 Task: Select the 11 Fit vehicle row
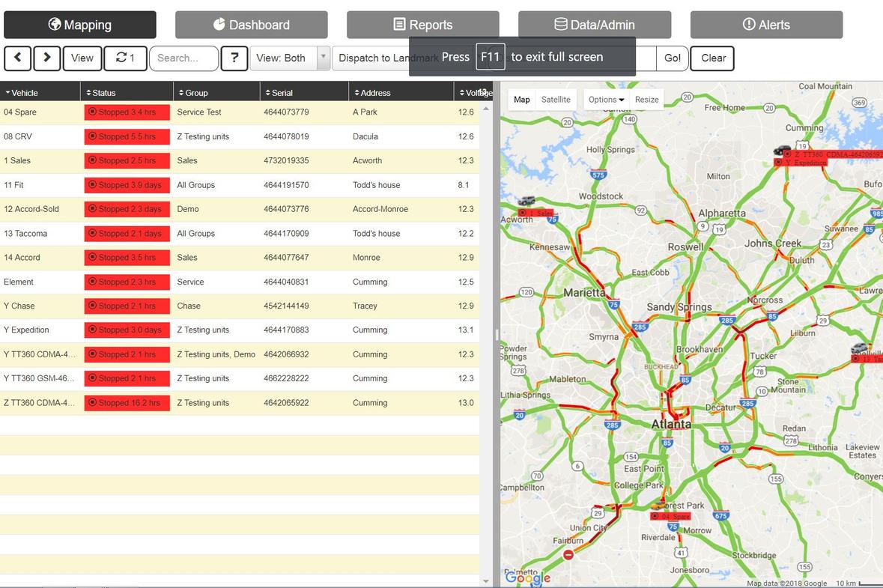[240, 185]
